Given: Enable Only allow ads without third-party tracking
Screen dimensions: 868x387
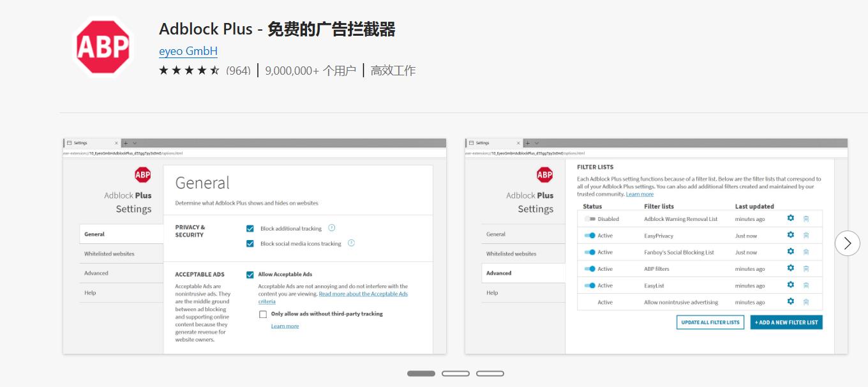Looking at the screenshot, I should (x=263, y=314).
